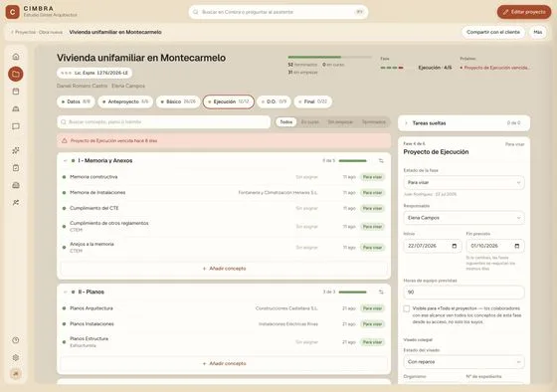Viewport: 557px width, 392px height.
Task: Open the calendar icon in the sidebar
Action: (16, 92)
